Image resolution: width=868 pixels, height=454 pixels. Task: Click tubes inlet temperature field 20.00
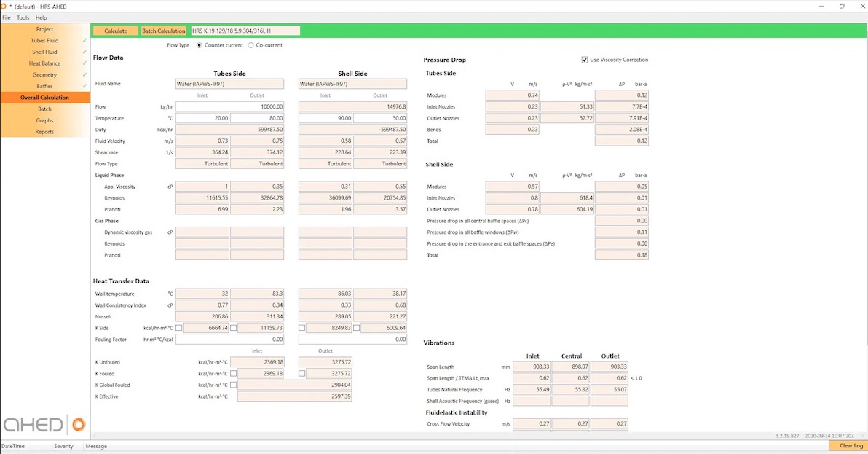[202, 118]
